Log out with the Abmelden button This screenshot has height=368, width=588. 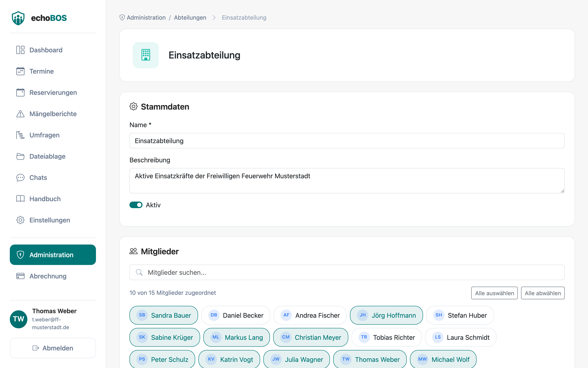click(53, 348)
